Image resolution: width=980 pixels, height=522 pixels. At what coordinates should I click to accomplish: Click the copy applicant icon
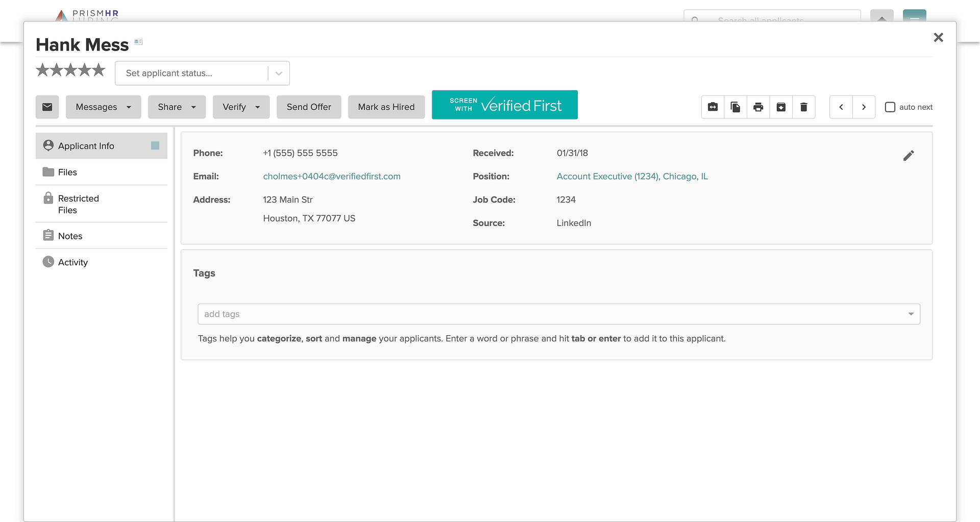click(x=736, y=107)
